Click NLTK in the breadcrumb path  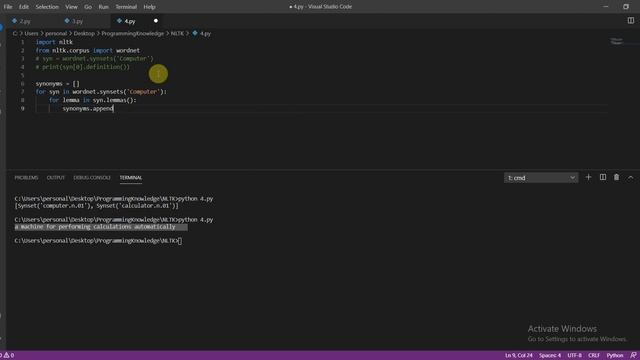[177, 33]
